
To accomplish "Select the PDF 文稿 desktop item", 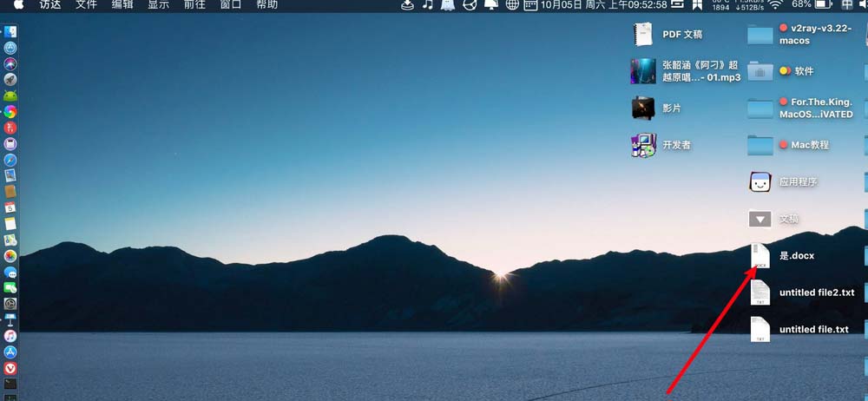I will pyautogui.click(x=643, y=35).
